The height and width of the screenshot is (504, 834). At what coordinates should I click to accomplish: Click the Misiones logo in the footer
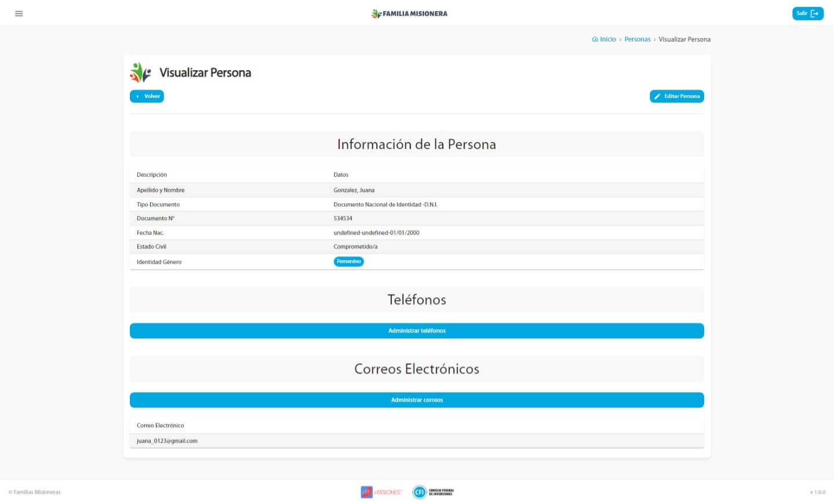[x=381, y=492]
